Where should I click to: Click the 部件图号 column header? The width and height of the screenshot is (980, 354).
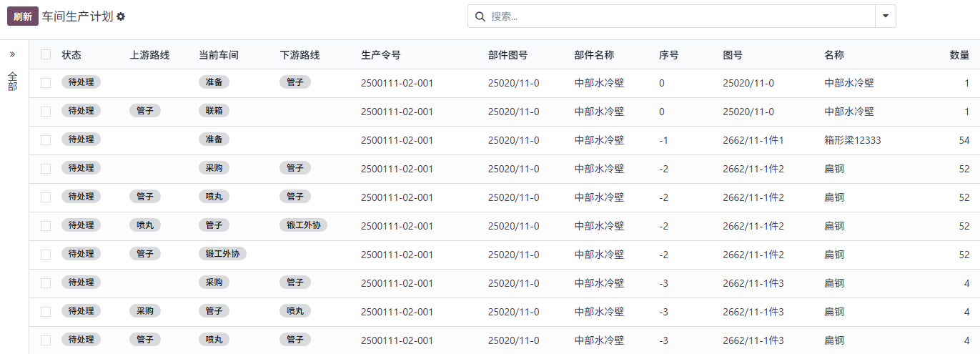tap(508, 55)
